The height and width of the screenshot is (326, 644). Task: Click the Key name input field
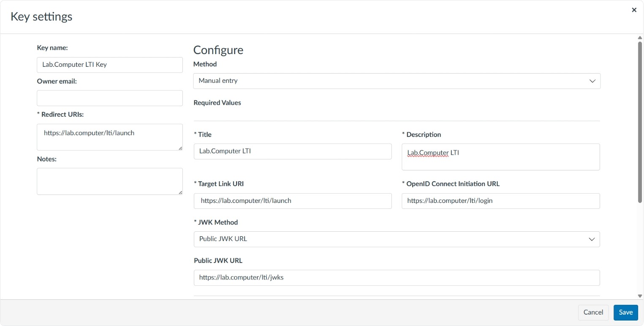tap(110, 65)
